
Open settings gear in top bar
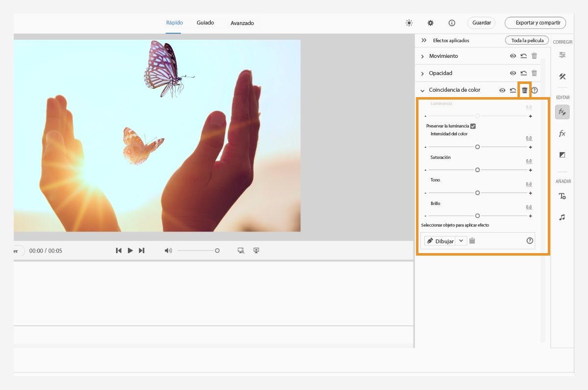click(430, 23)
